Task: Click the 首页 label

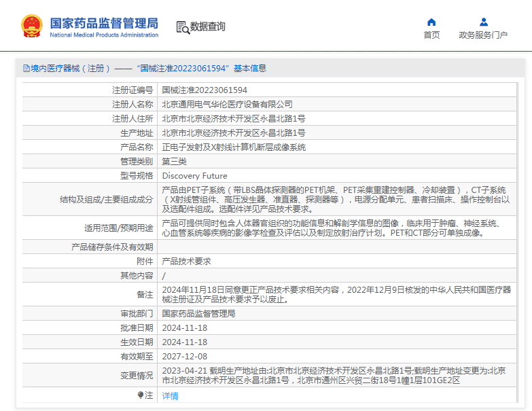Action: tap(431, 35)
